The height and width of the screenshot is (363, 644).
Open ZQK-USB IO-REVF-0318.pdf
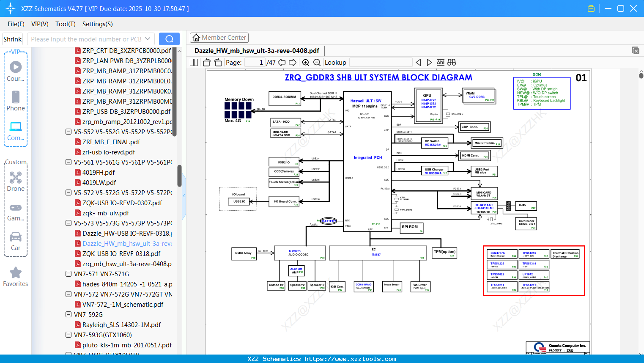[121, 253]
